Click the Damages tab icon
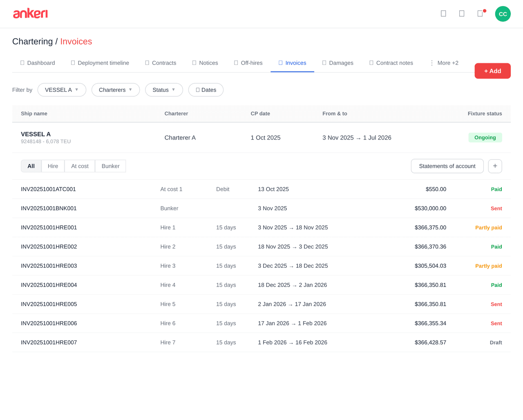This screenshot has height=420, width=523. (x=324, y=62)
